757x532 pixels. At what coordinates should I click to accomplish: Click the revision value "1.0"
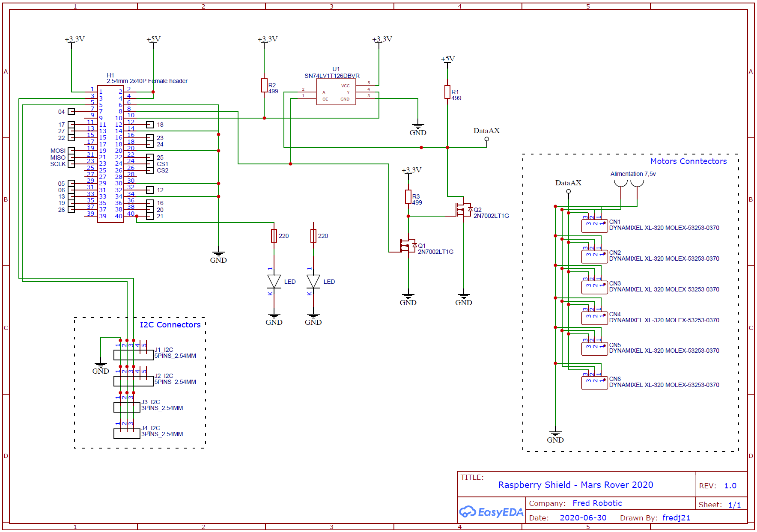(x=730, y=486)
